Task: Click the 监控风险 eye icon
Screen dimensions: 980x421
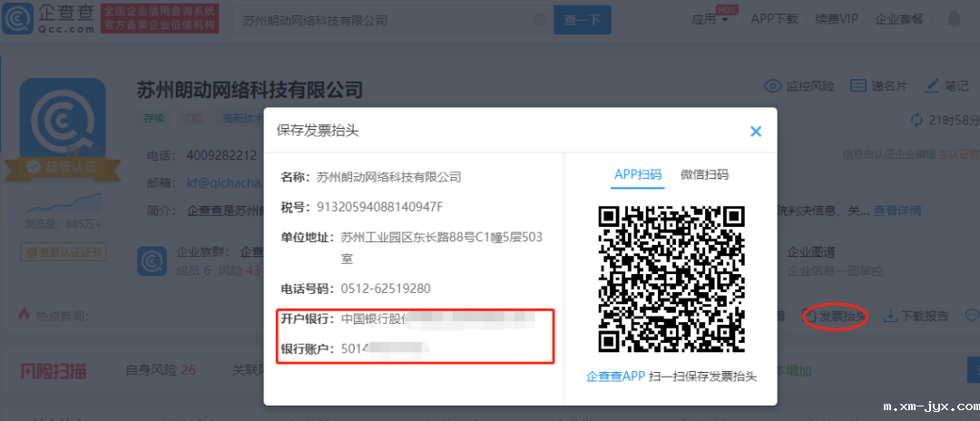Action: click(772, 86)
